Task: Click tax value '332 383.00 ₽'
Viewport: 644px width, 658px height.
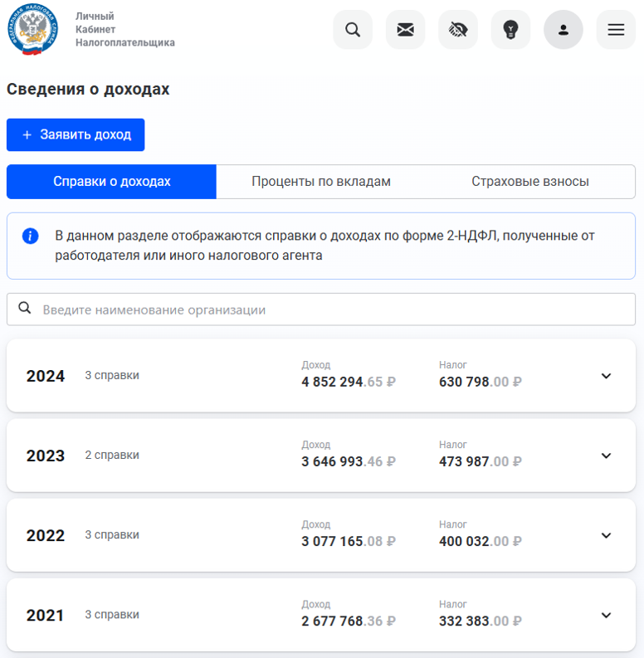Action: 481,621
